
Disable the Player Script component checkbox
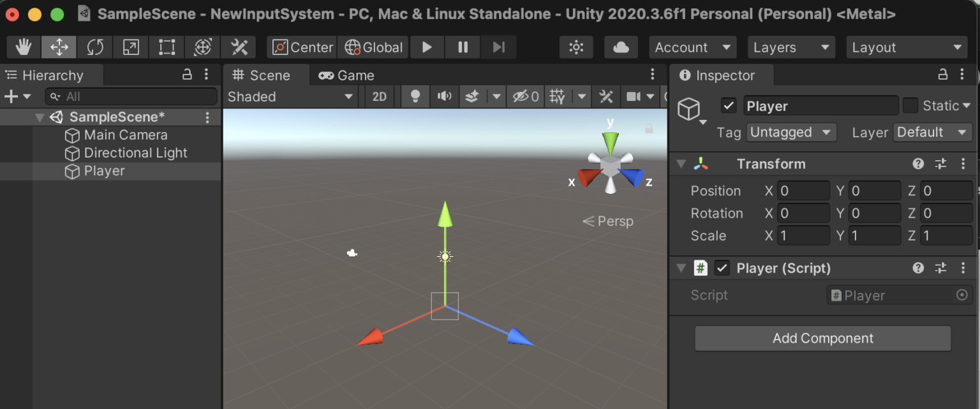[722, 268]
